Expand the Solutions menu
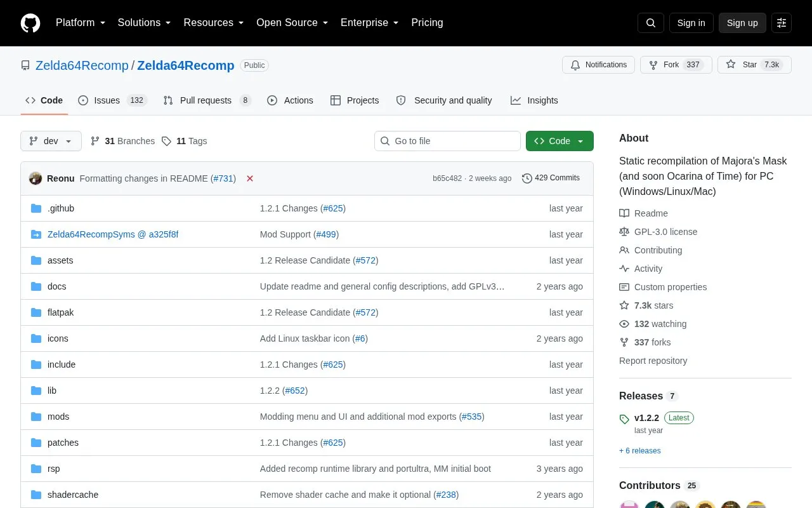The width and height of the screenshot is (812, 508). [x=145, y=23]
